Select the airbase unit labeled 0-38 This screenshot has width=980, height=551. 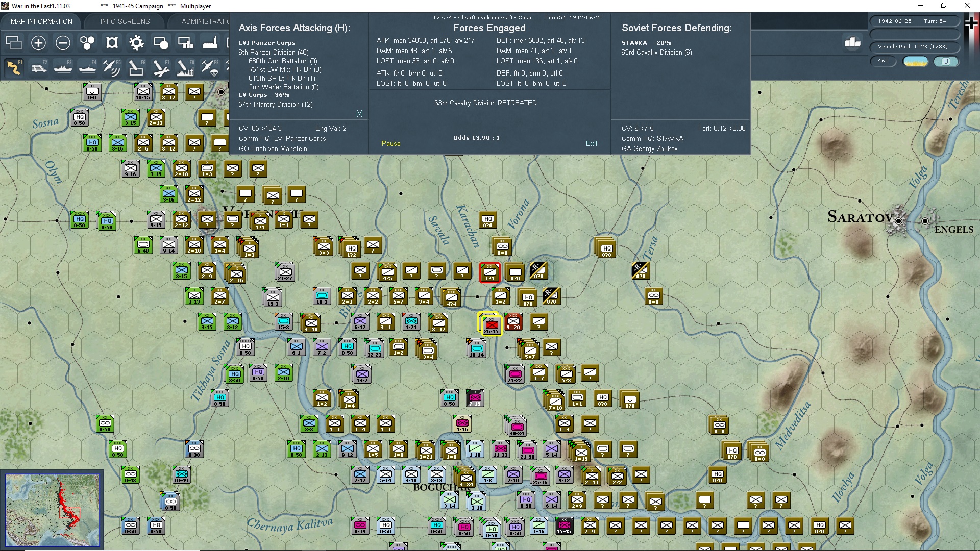pyautogui.click(x=194, y=449)
